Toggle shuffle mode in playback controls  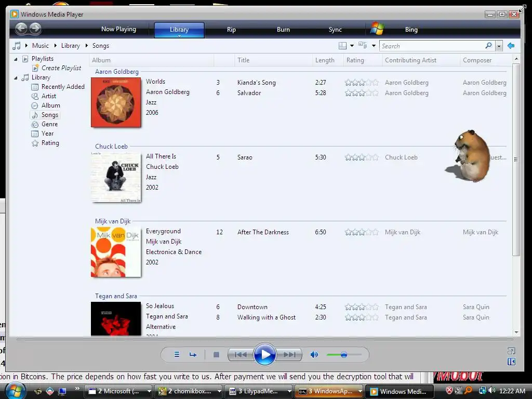pyautogui.click(x=177, y=354)
